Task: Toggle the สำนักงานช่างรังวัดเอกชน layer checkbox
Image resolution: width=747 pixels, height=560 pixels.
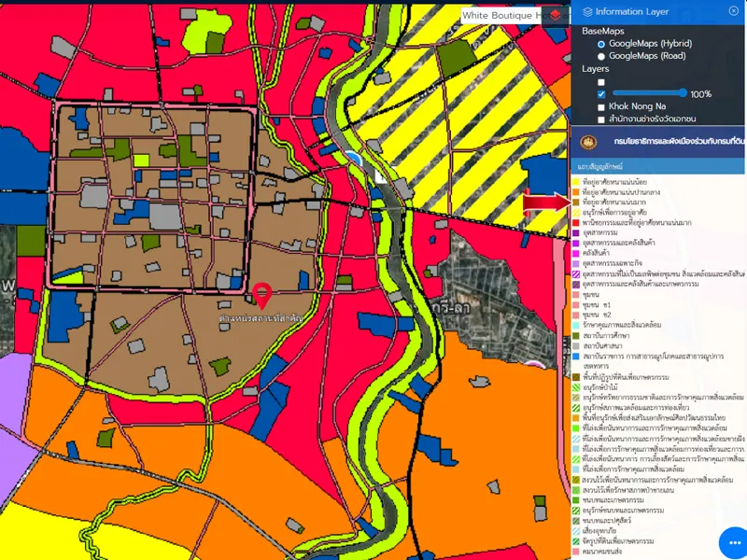Action: coord(601,119)
